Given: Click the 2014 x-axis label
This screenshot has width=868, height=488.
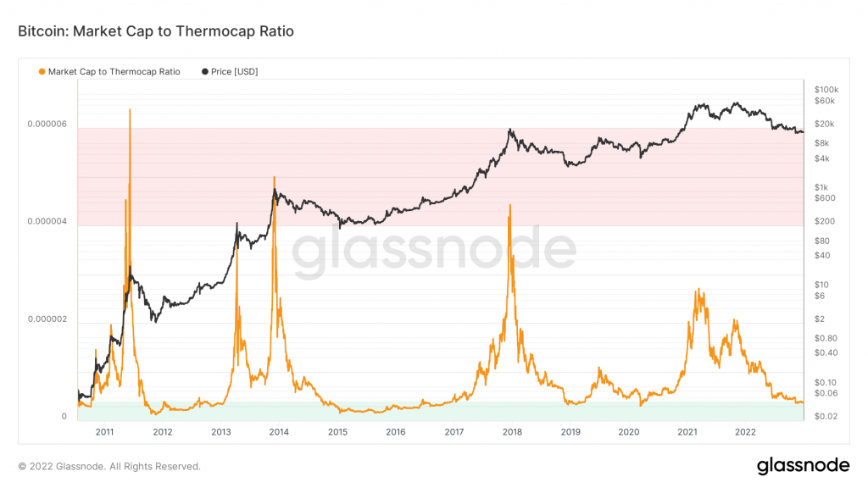Looking at the screenshot, I should tap(279, 432).
